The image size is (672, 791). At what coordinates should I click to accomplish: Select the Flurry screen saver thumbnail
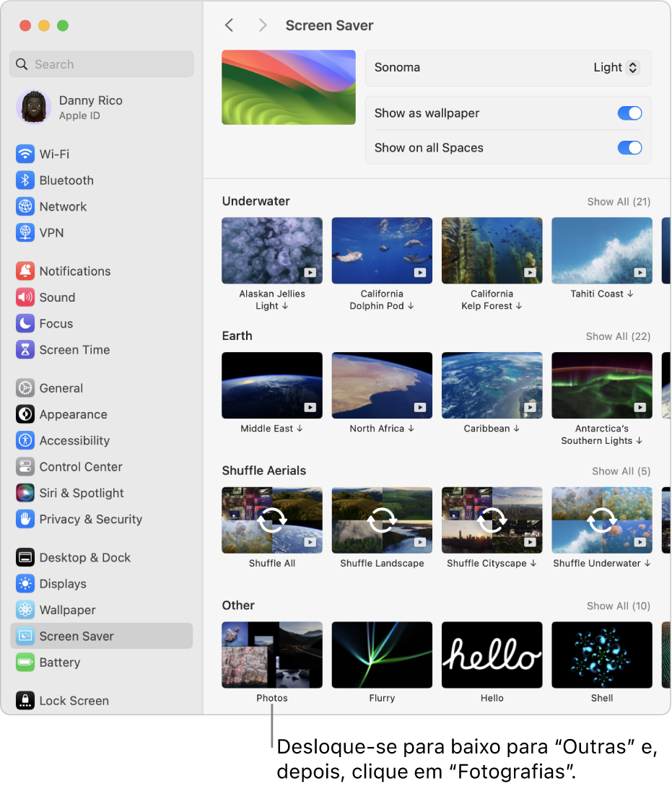pos(382,654)
